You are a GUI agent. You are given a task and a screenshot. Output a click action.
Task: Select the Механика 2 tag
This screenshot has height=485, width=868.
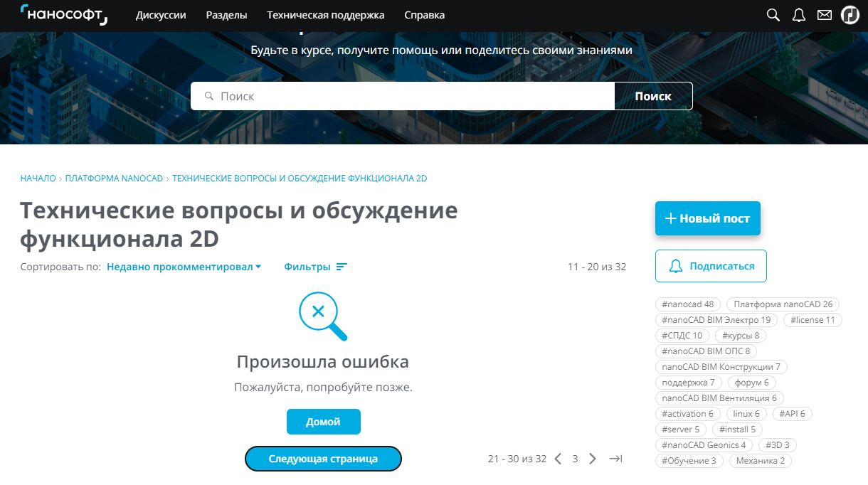coord(761,461)
